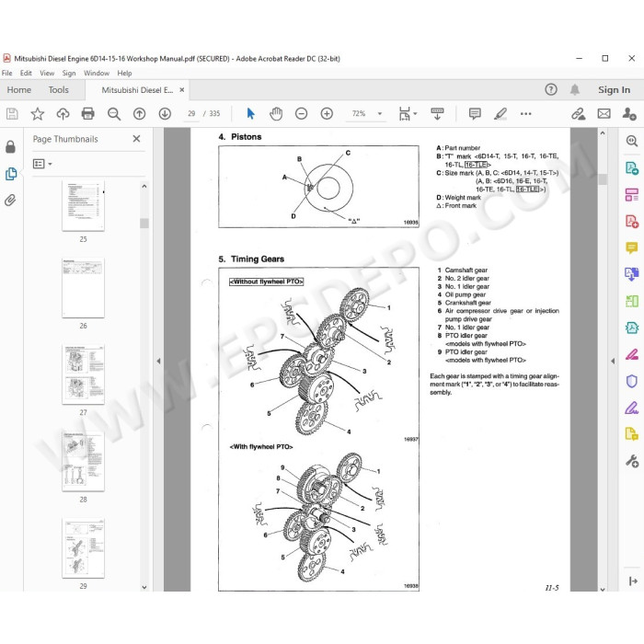644x644 pixels.
Task: Select the Highlight text pen tool
Action: point(500,114)
